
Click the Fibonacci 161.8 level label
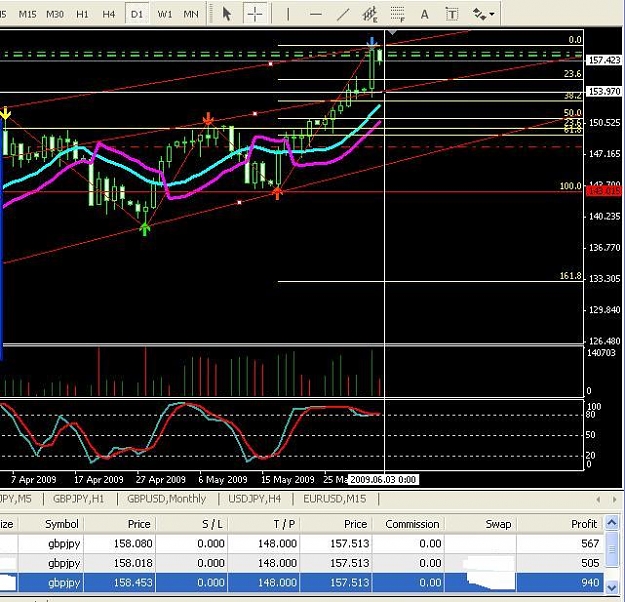coord(570,275)
